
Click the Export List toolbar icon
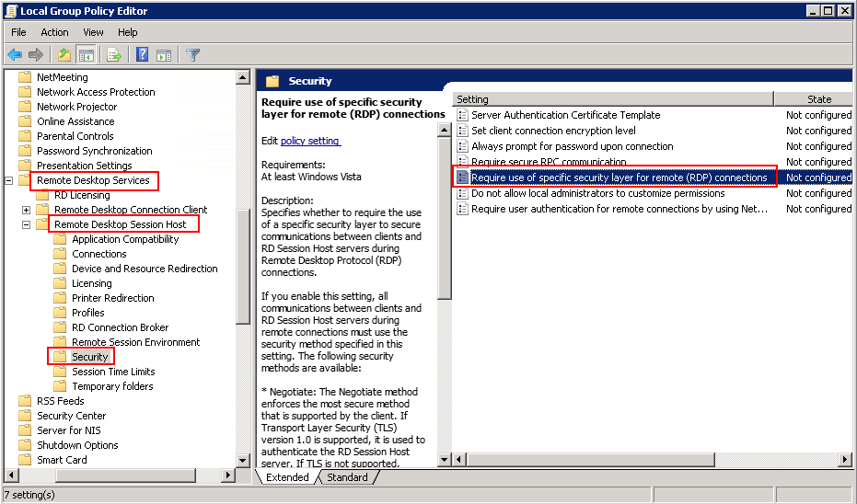point(114,54)
